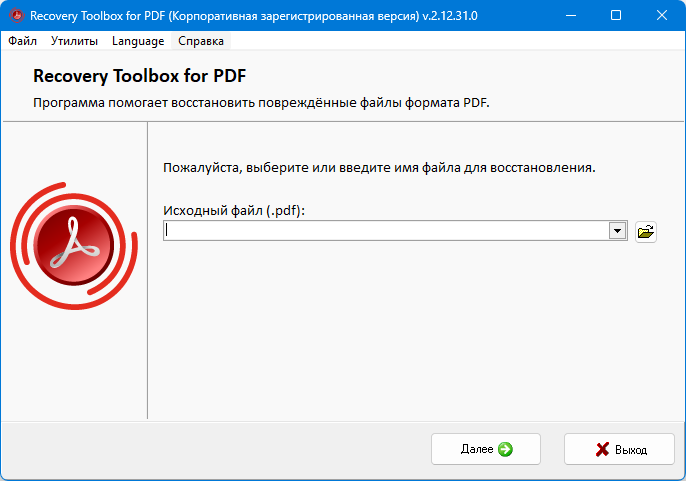Open the Файл menu
The height and width of the screenshot is (481, 686).
(x=22, y=41)
